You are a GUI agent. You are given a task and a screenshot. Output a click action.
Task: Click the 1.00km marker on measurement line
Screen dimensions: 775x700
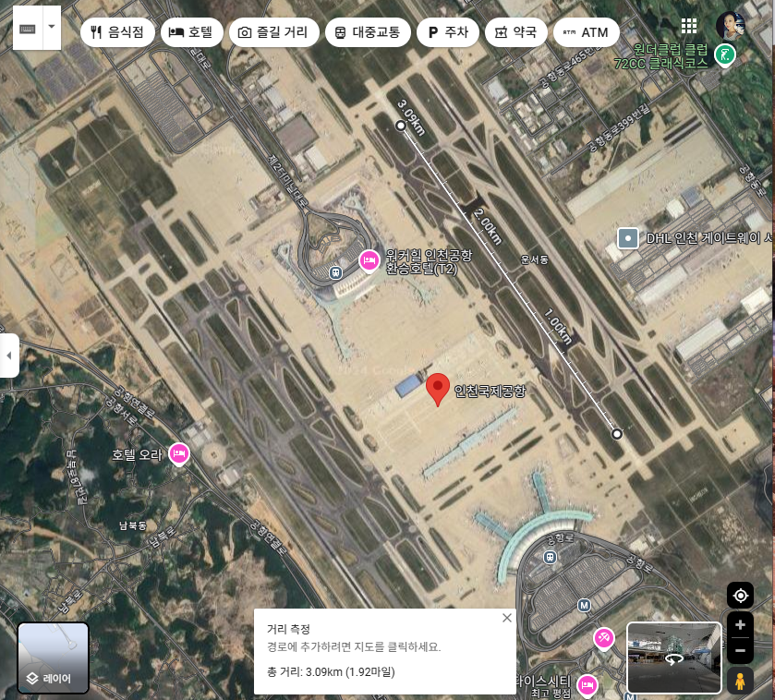coord(558,327)
